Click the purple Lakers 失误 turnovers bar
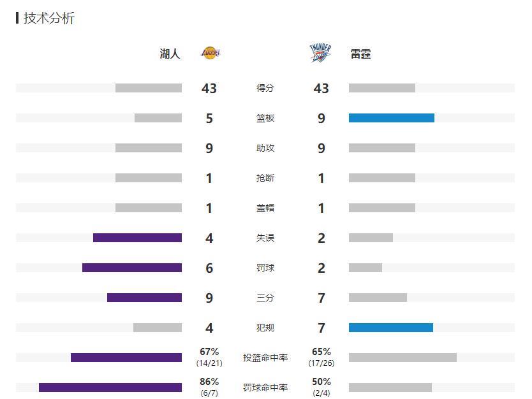This screenshot has height=399, width=532. pos(137,238)
